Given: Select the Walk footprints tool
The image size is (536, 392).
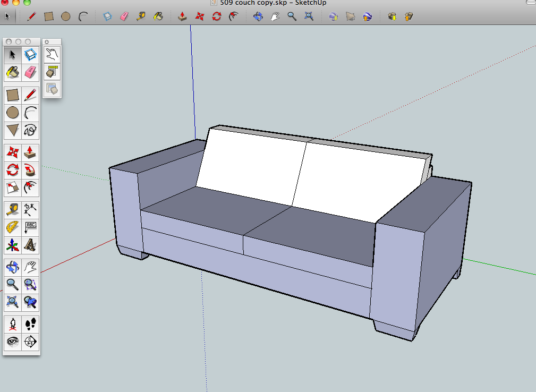Looking at the screenshot, I should coord(30,324).
